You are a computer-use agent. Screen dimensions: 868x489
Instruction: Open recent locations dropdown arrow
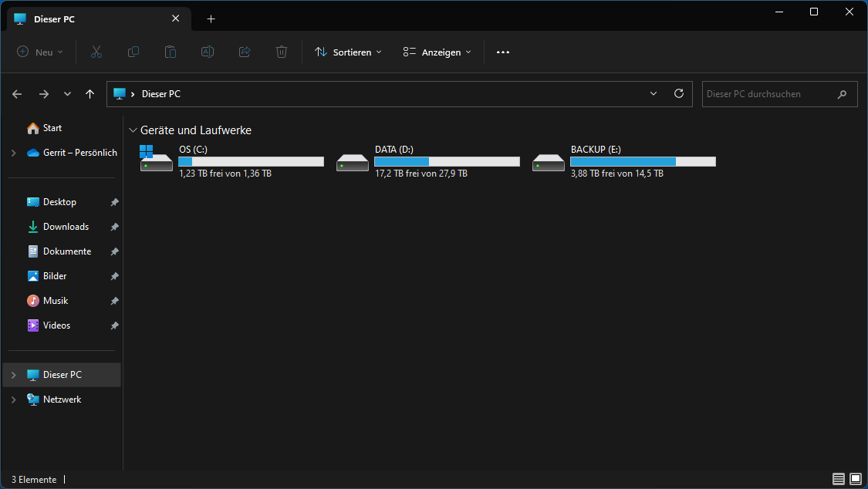(x=68, y=94)
